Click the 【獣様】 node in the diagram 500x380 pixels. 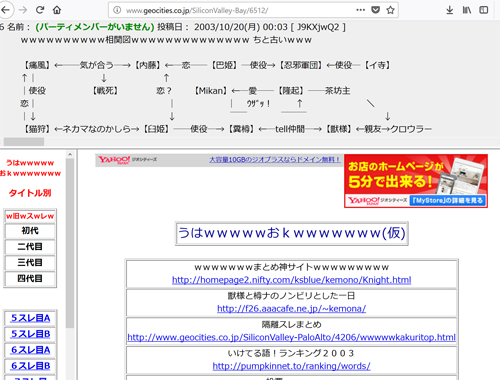point(339,129)
